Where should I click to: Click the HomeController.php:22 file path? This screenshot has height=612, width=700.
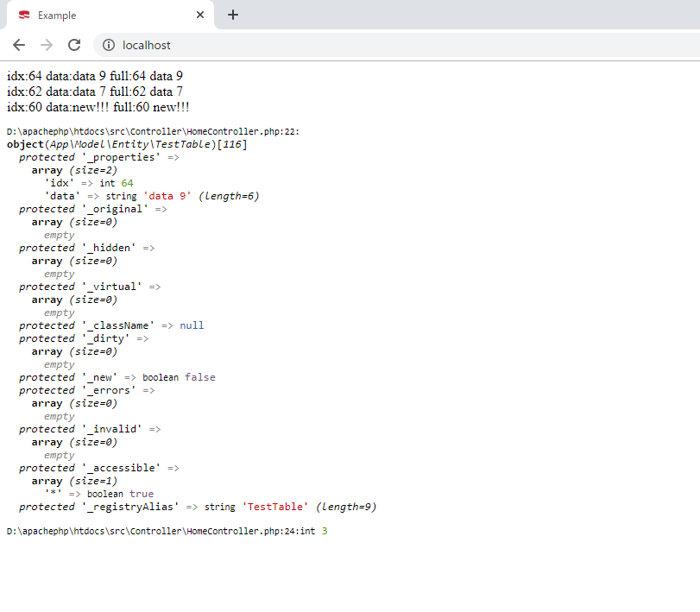(152, 131)
